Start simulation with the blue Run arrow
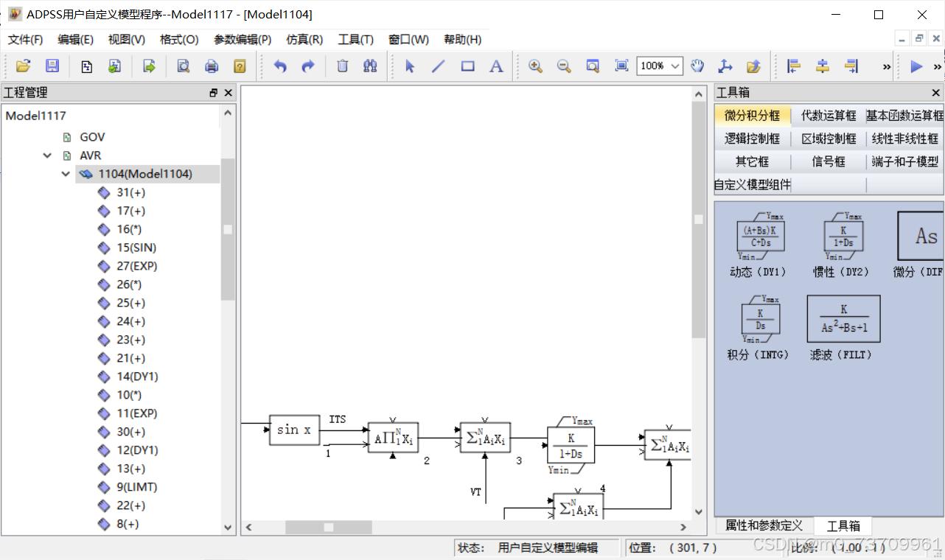The width and height of the screenshot is (945, 560). click(918, 66)
